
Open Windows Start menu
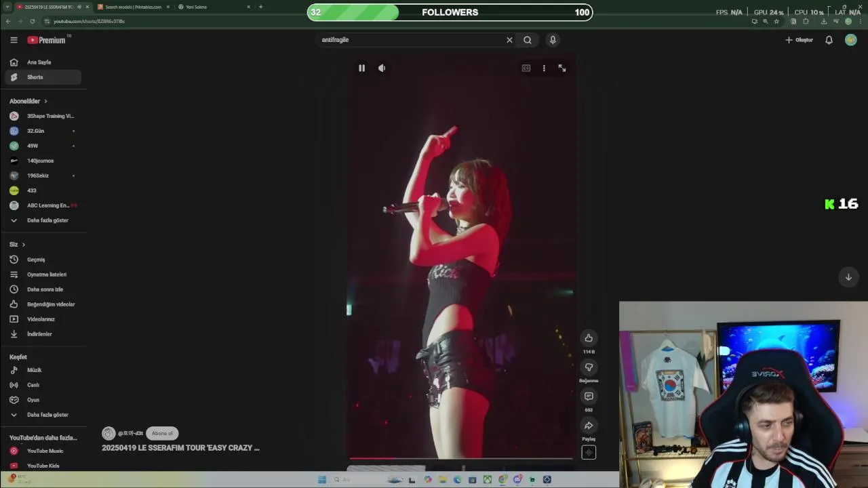click(321, 480)
